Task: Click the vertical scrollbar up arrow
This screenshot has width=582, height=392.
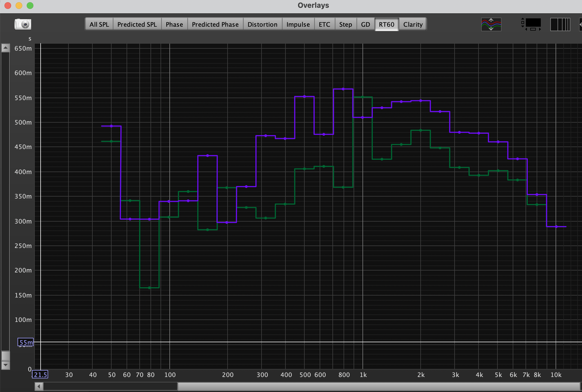Action: tap(5, 48)
